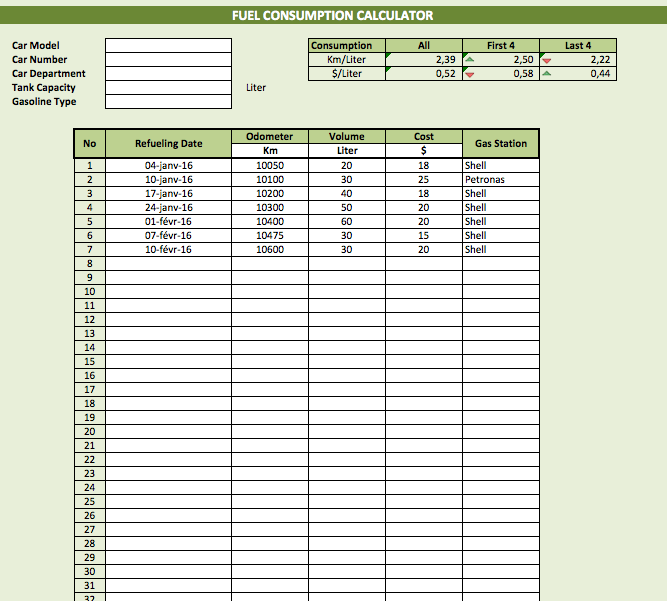Select the empty Gas Station cell in row 10

[x=501, y=292]
